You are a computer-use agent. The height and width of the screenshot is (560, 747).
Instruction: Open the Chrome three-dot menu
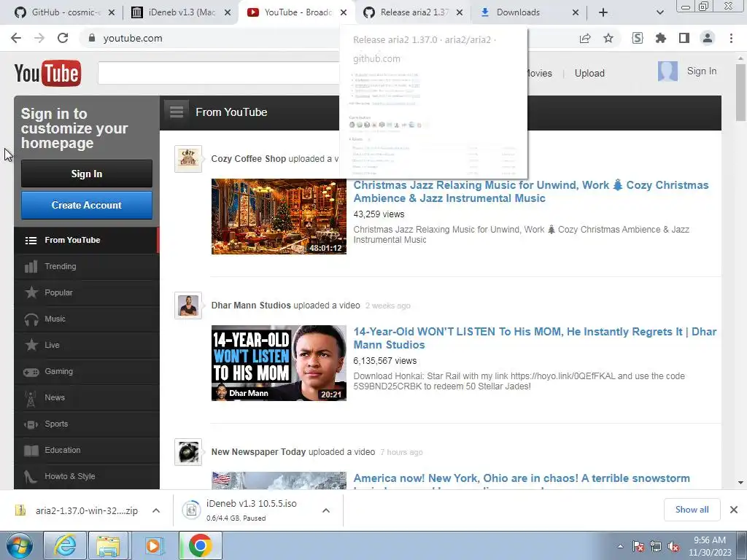731,38
